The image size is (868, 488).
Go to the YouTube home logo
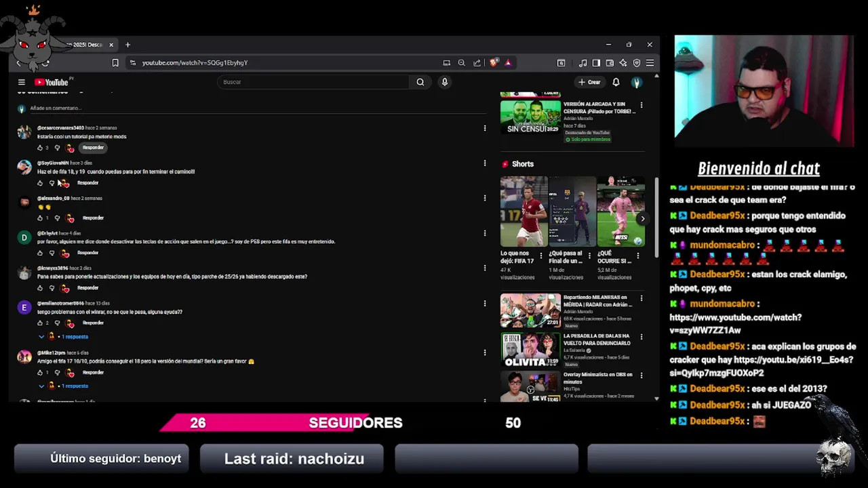coord(52,82)
